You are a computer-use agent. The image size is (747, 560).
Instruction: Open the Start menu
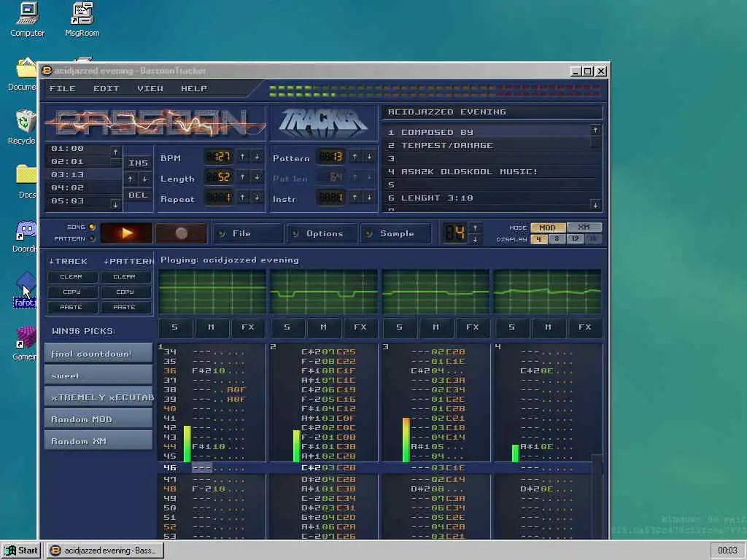click(21, 551)
